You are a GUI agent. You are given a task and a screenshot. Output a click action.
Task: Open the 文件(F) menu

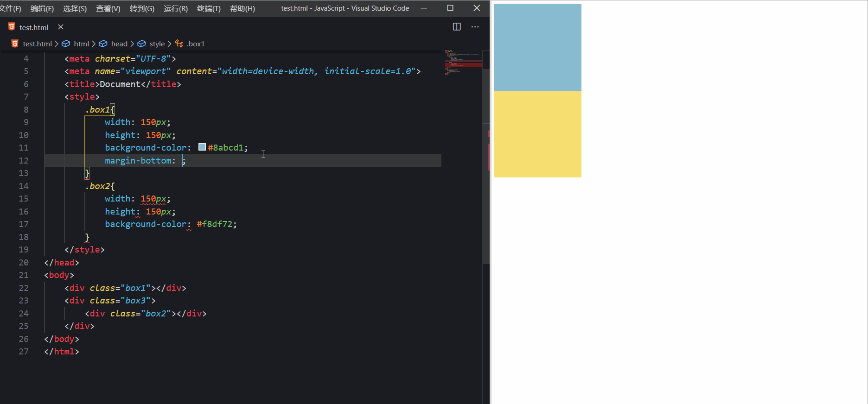click(10, 8)
